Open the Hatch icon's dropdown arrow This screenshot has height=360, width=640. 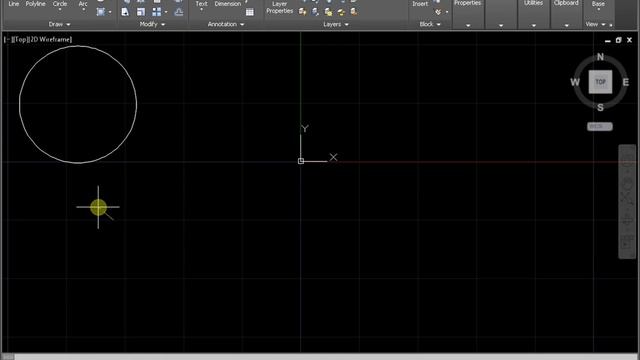pyautogui.click(x=110, y=12)
